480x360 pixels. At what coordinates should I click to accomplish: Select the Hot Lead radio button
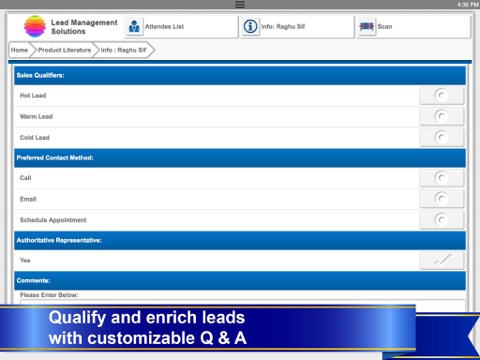point(441,96)
